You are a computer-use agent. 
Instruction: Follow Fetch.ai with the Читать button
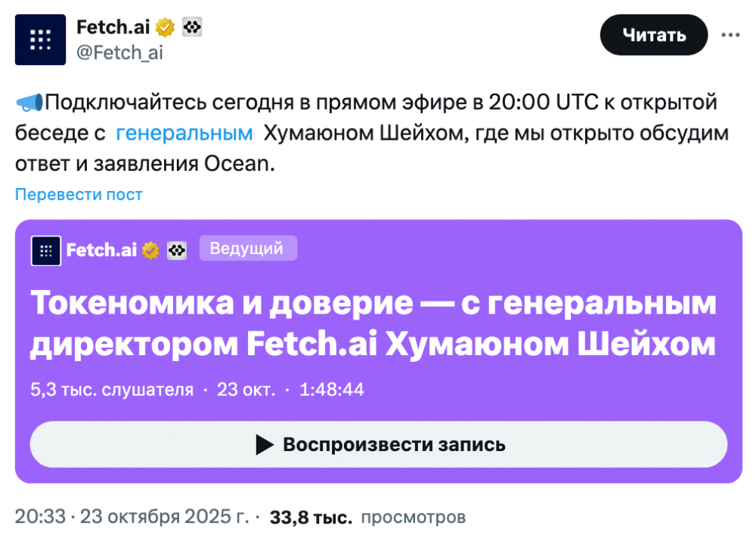point(654,35)
